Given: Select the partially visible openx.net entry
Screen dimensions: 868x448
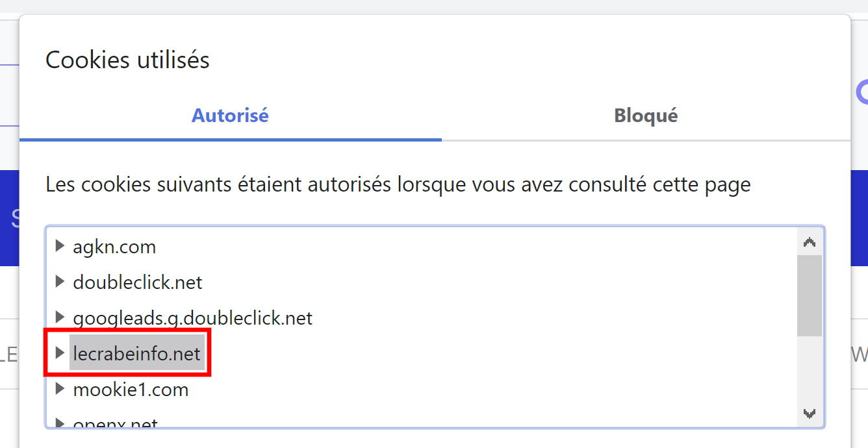Looking at the screenshot, I should (115, 423).
